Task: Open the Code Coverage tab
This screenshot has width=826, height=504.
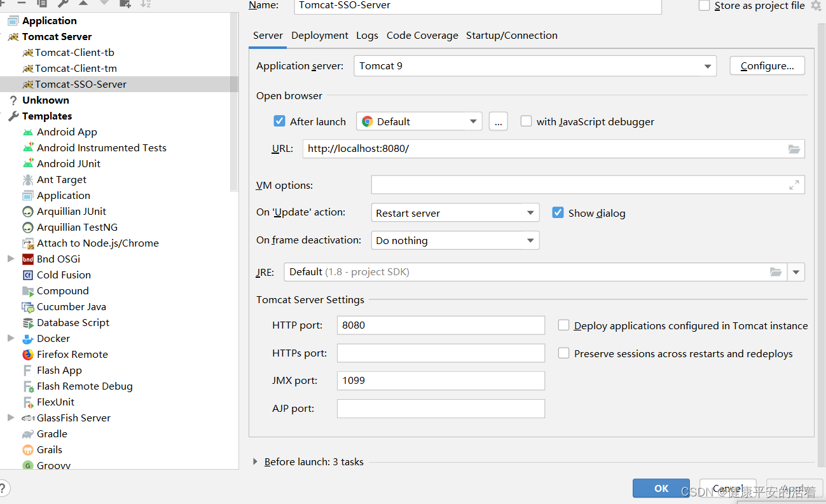Action: point(422,36)
